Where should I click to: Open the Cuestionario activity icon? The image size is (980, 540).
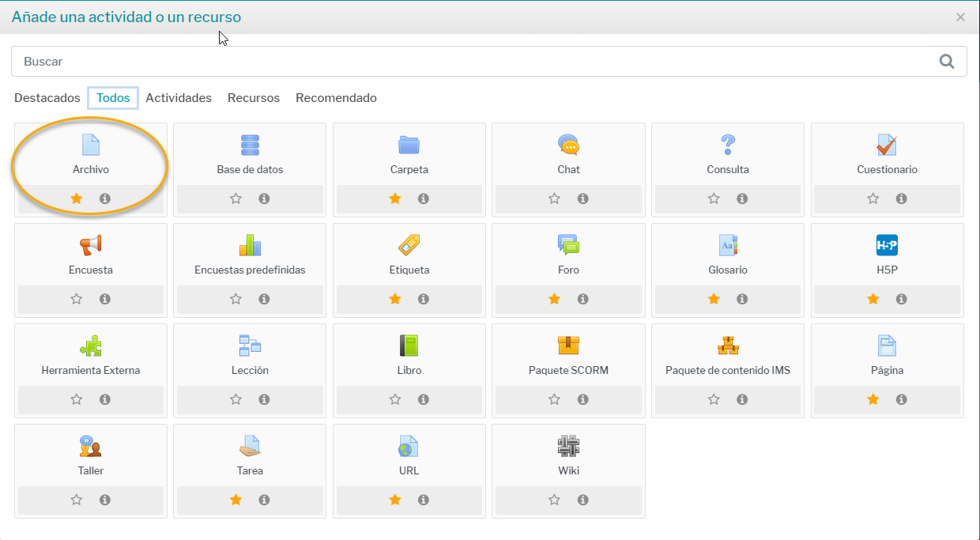coord(887,145)
